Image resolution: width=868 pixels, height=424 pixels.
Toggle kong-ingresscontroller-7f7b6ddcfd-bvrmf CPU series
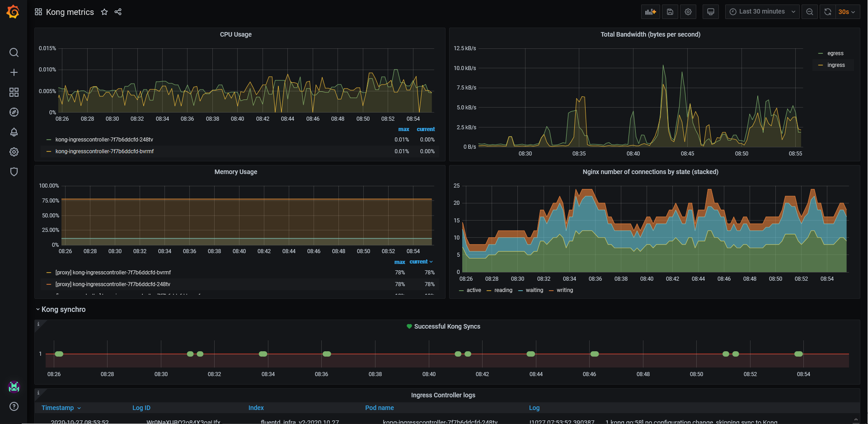point(104,151)
